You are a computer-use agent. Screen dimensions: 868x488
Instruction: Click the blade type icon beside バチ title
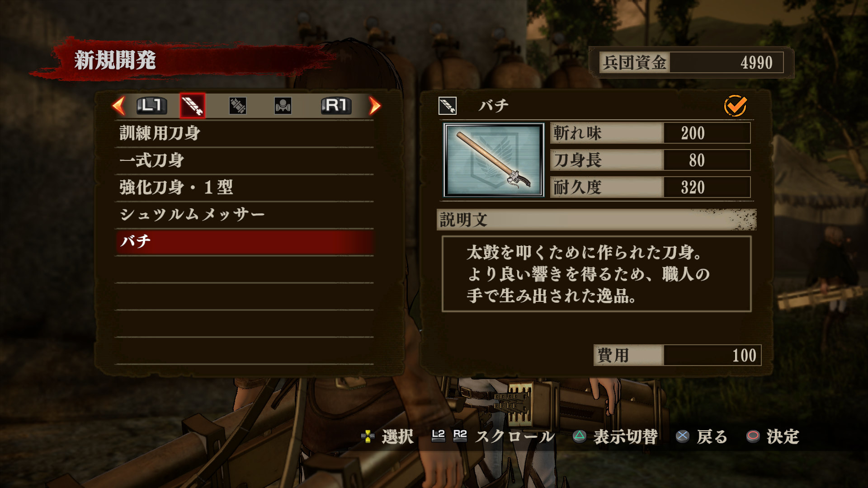coord(447,106)
